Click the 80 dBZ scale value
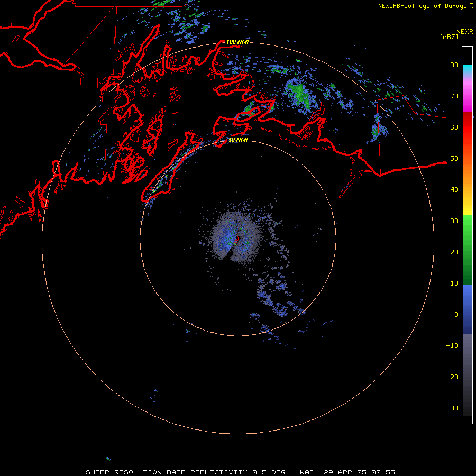Viewport: 476px width, 476px height. tap(454, 65)
